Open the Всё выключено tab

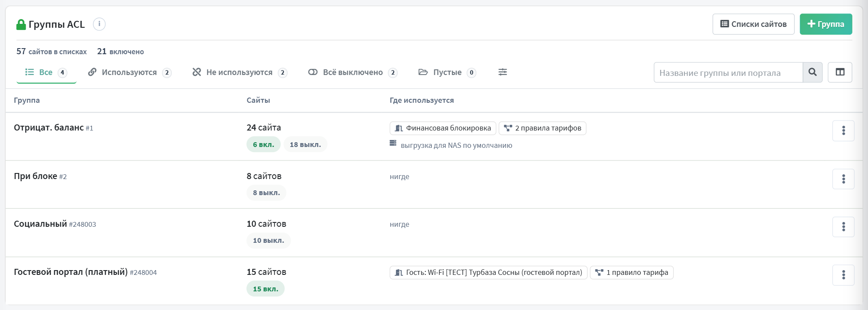(352, 72)
